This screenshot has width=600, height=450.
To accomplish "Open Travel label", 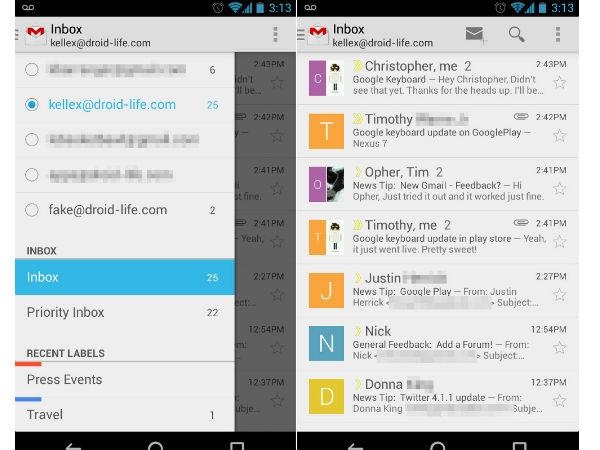I will click(x=125, y=415).
